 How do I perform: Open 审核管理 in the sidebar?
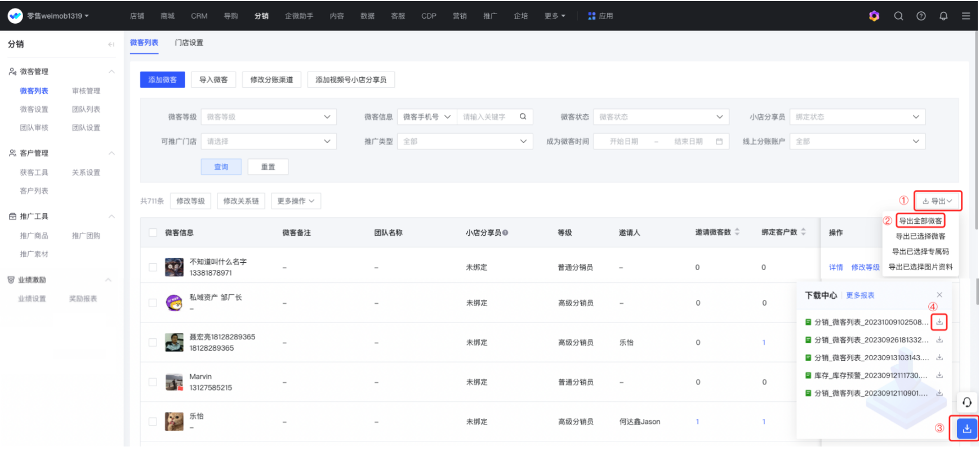86,91
